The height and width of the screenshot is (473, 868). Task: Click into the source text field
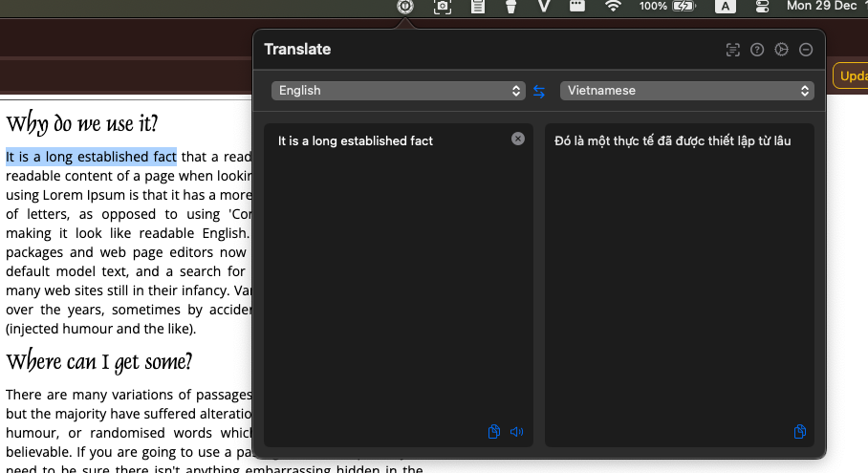[399, 285]
